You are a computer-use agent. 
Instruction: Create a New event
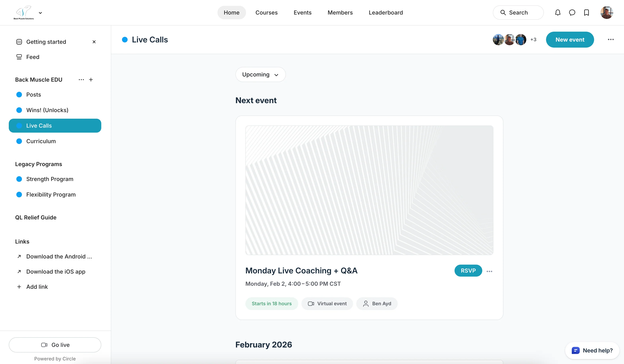click(x=570, y=40)
